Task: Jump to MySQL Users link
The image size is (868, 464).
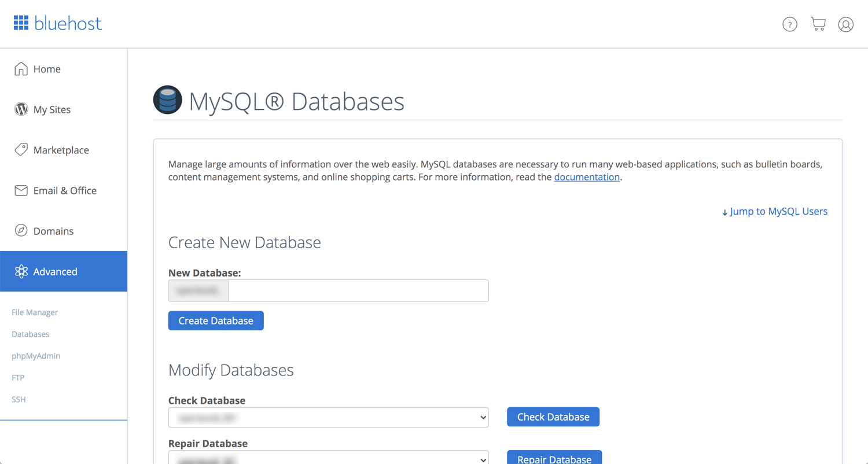Action: 775,211
